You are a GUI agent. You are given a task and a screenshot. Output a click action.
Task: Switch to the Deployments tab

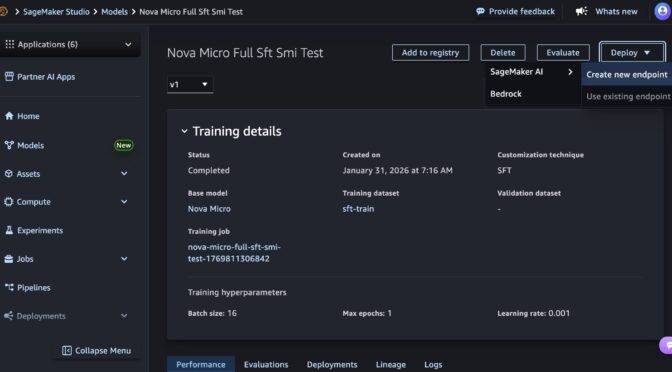tap(332, 364)
